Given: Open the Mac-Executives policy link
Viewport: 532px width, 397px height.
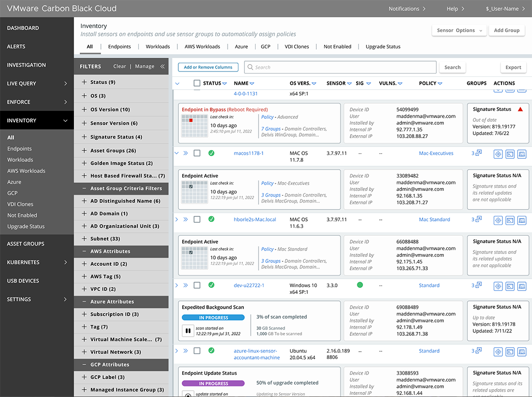Looking at the screenshot, I should coord(436,153).
